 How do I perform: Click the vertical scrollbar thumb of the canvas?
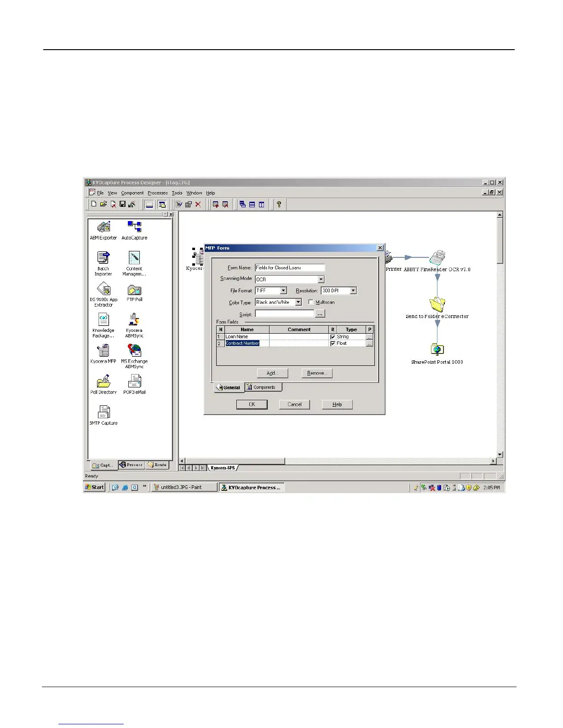500,241
